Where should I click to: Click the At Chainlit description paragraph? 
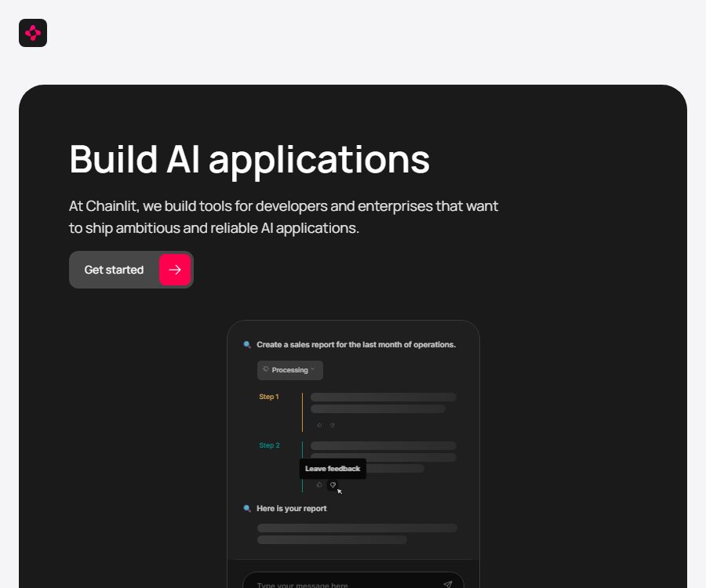(x=284, y=217)
